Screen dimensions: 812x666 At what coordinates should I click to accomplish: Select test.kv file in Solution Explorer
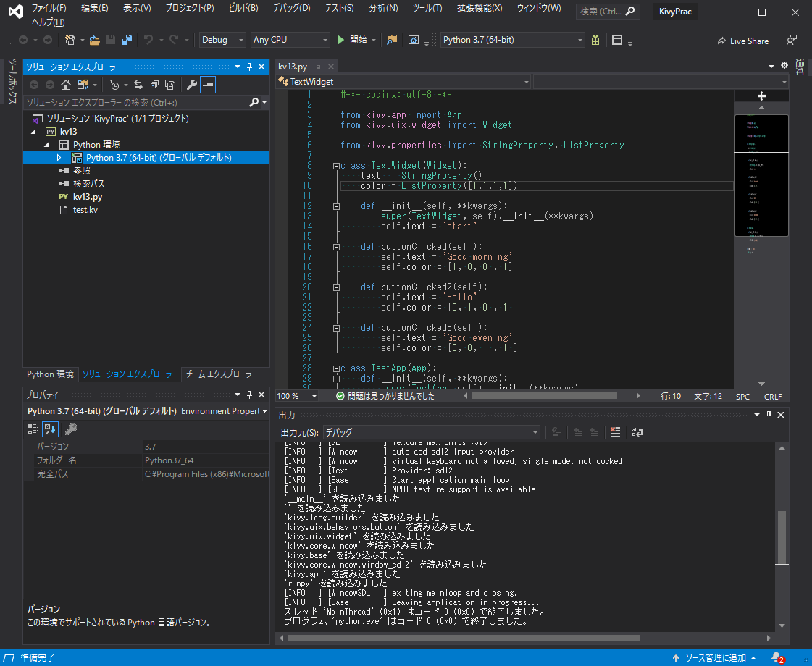85,210
